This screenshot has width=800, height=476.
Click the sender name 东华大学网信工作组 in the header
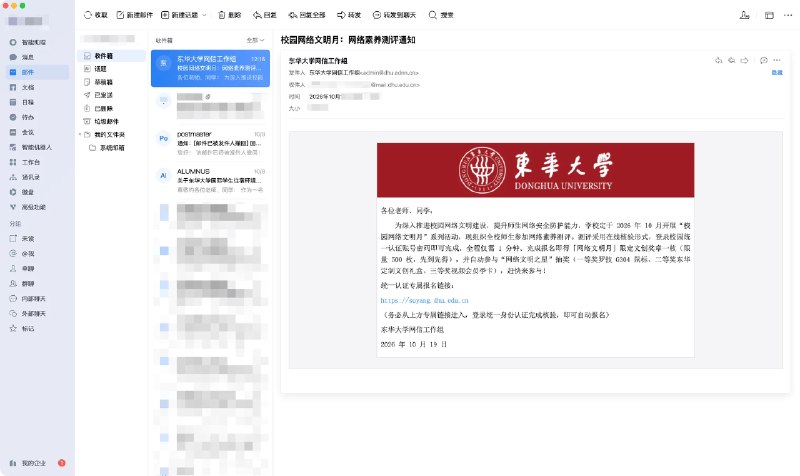click(318, 61)
